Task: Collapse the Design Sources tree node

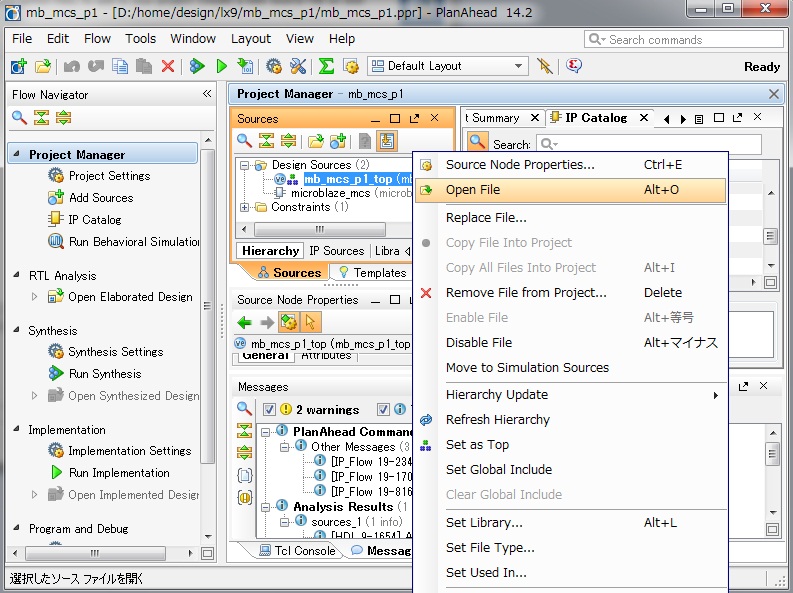Action: tap(245, 165)
